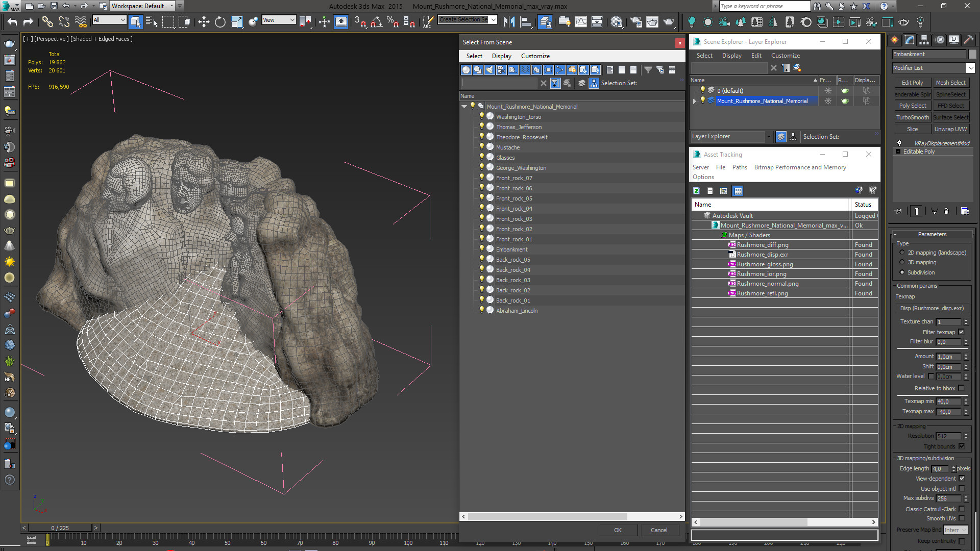Open the Render Setup teapot icon

(x=636, y=22)
